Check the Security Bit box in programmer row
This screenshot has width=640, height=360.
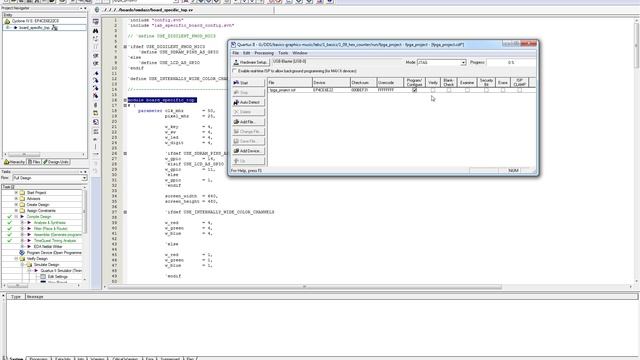[x=486, y=90]
